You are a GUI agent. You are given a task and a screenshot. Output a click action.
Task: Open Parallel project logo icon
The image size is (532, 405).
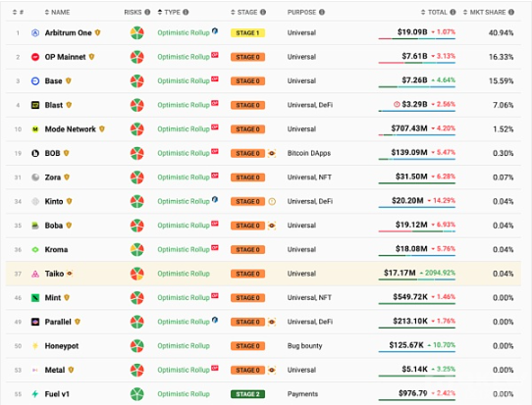pos(35,322)
